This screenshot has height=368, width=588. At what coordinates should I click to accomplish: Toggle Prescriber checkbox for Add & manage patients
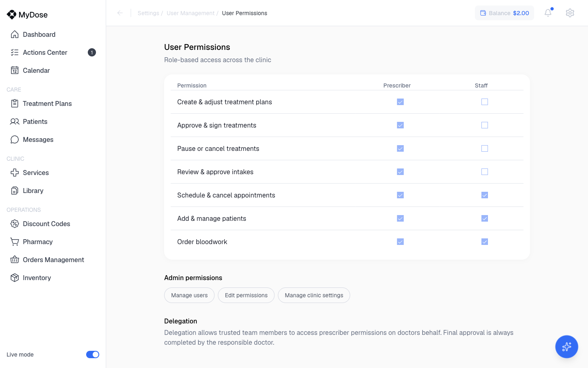(400, 218)
